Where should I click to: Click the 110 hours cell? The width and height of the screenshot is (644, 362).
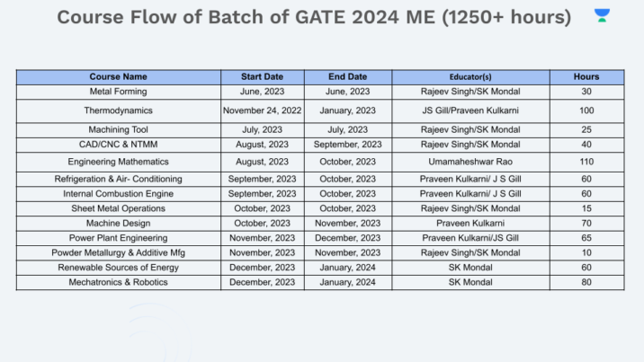point(586,162)
